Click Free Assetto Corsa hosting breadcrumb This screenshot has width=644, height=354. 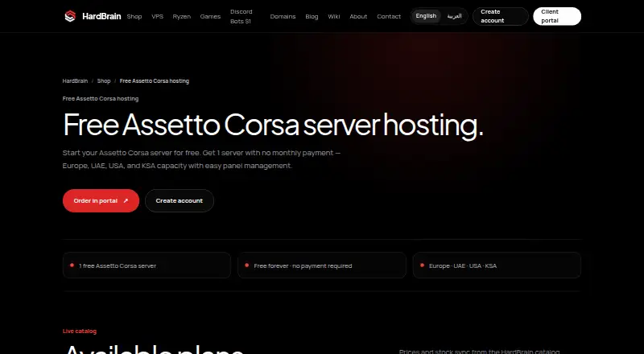click(x=155, y=81)
